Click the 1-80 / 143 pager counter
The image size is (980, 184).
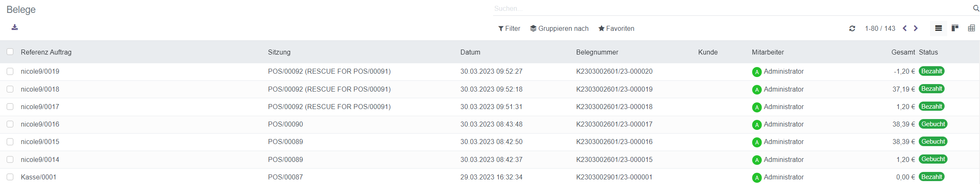coord(880,29)
